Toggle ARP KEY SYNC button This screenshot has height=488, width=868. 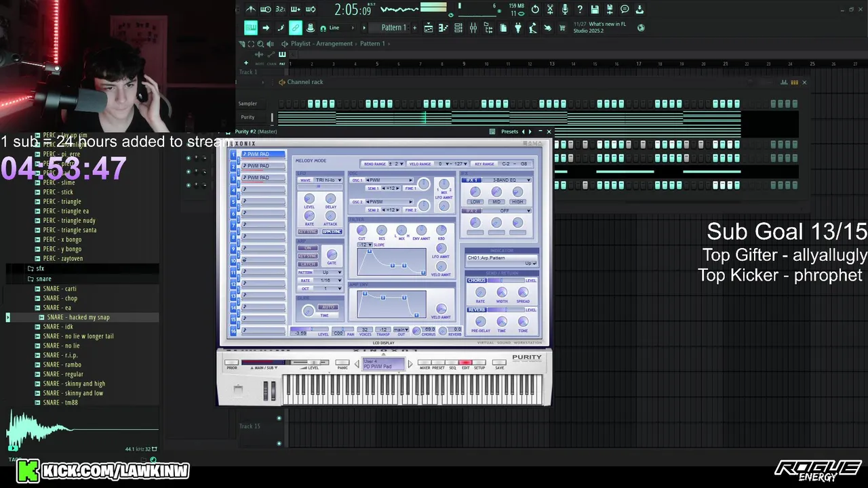click(308, 256)
